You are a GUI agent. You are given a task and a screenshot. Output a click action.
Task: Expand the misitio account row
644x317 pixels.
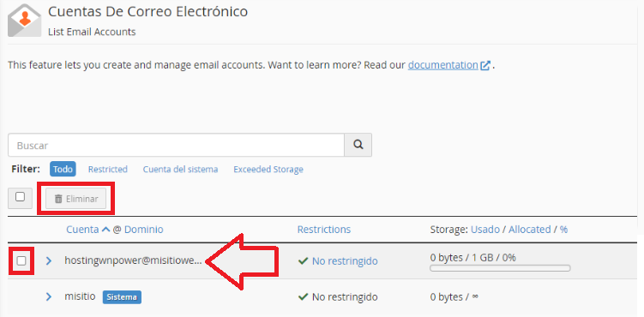[x=49, y=296]
